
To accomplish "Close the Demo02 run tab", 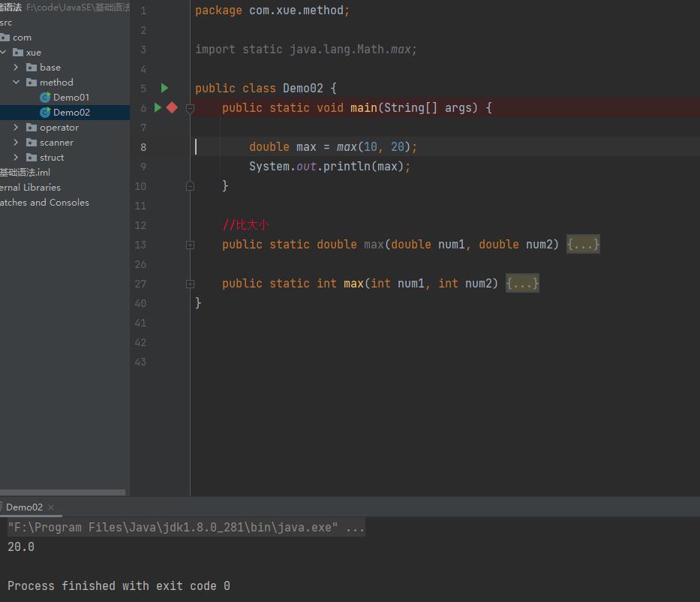I will [x=51, y=507].
